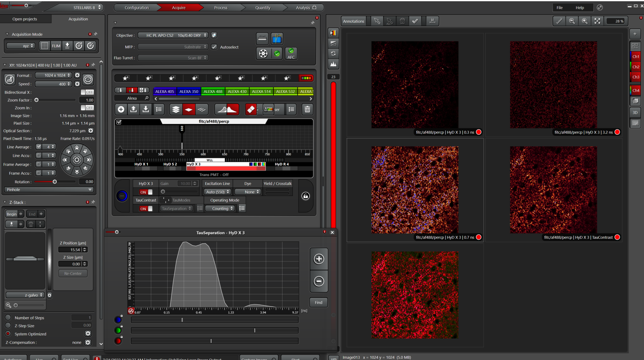Click the Find button
The image size is (644, 360).
click(x=318, y=302)
